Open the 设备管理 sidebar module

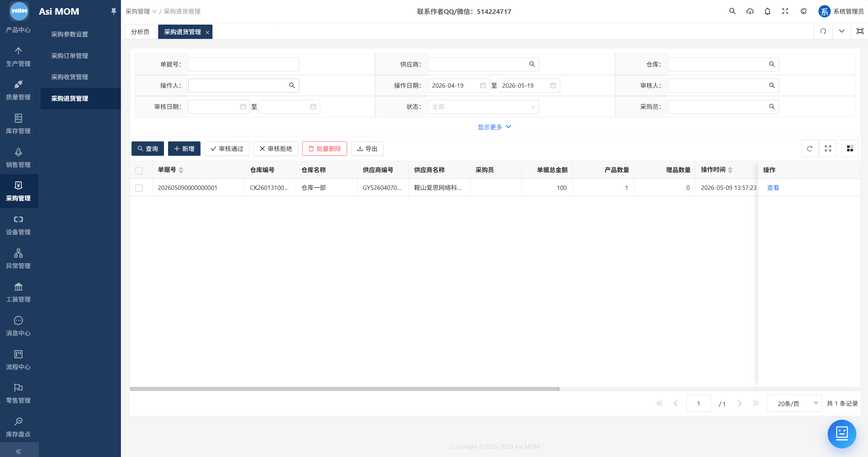(x=19, y=225)
